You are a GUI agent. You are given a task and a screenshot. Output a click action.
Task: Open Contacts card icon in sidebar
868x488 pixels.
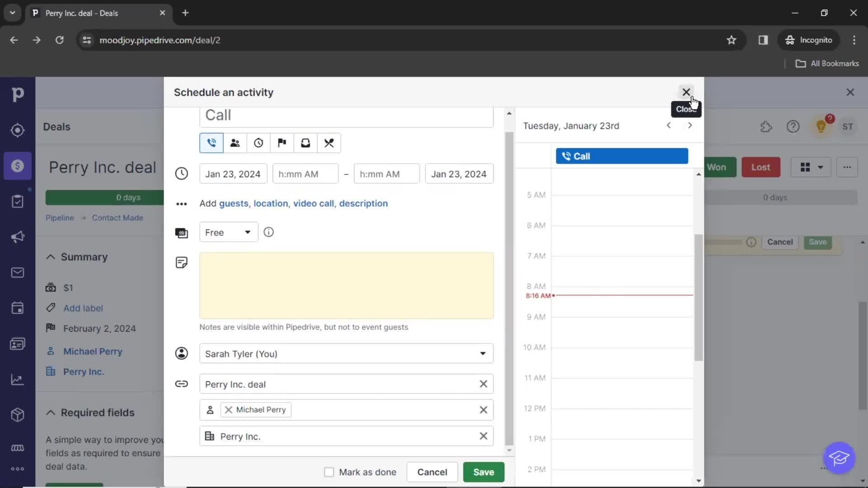(18, 344)
